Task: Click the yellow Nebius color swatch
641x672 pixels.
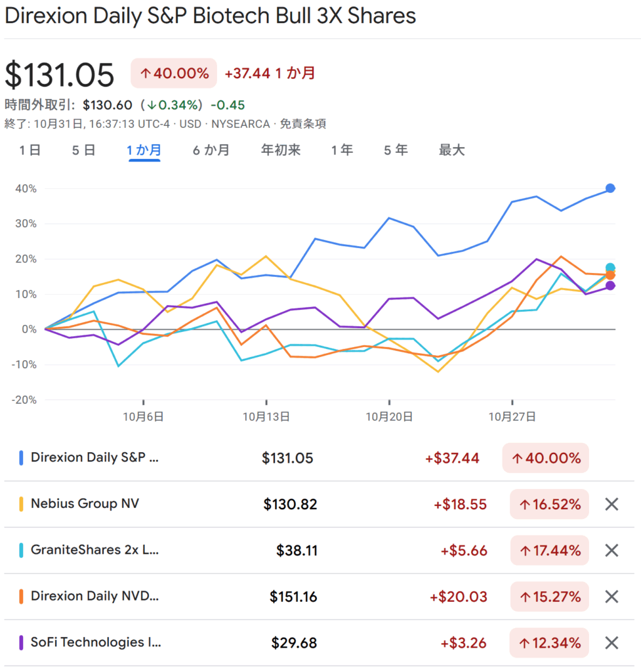Action: pyautogui.click(x=21, y=504)
